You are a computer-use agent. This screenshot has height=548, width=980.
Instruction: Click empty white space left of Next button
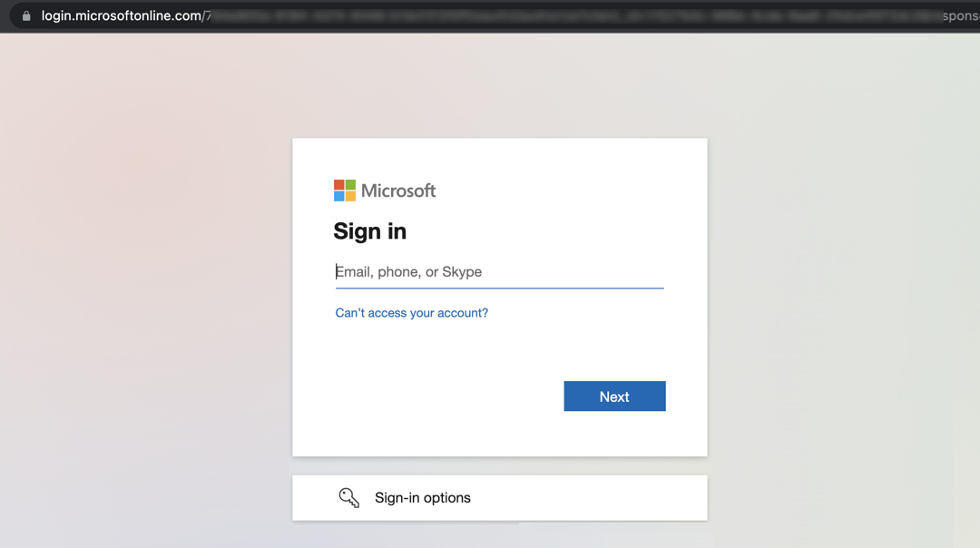437,396
